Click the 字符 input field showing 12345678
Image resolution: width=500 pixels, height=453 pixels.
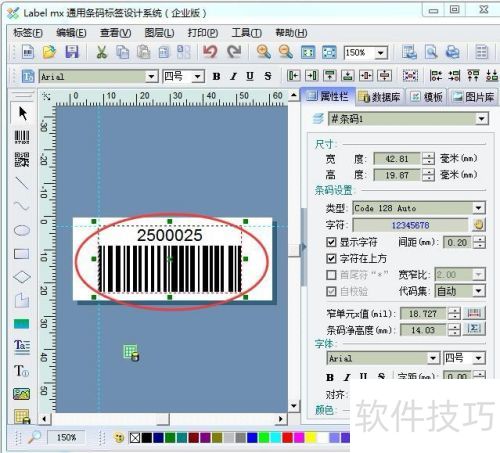(410, 225)
